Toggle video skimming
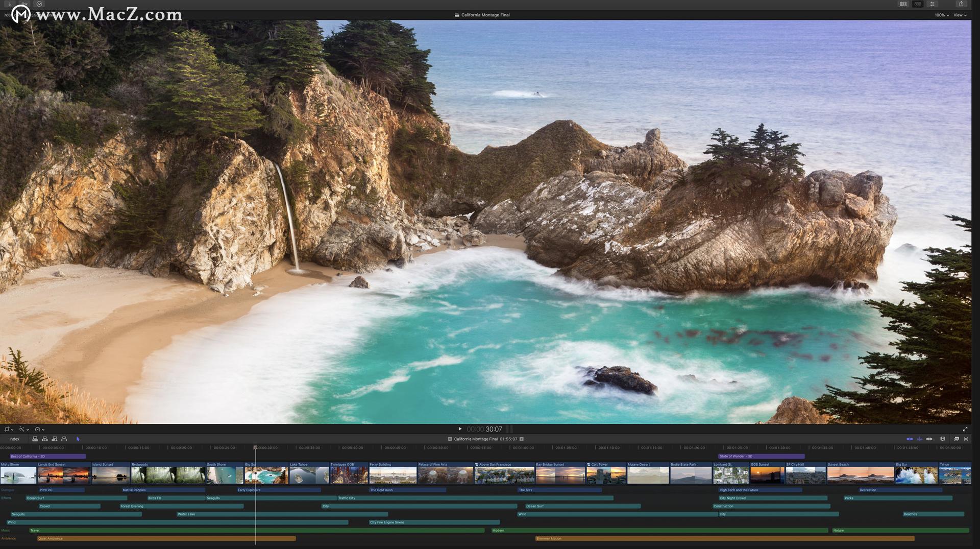 [x=910, y=439]
